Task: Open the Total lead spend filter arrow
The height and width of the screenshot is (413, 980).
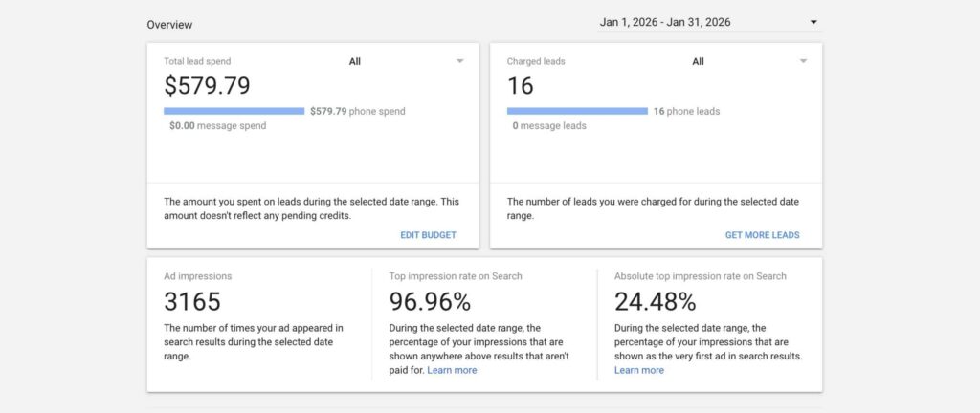Action: (460, 61)
